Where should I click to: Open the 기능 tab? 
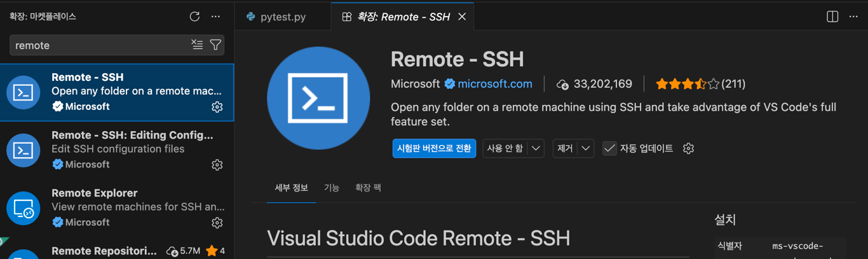(332, 188)
